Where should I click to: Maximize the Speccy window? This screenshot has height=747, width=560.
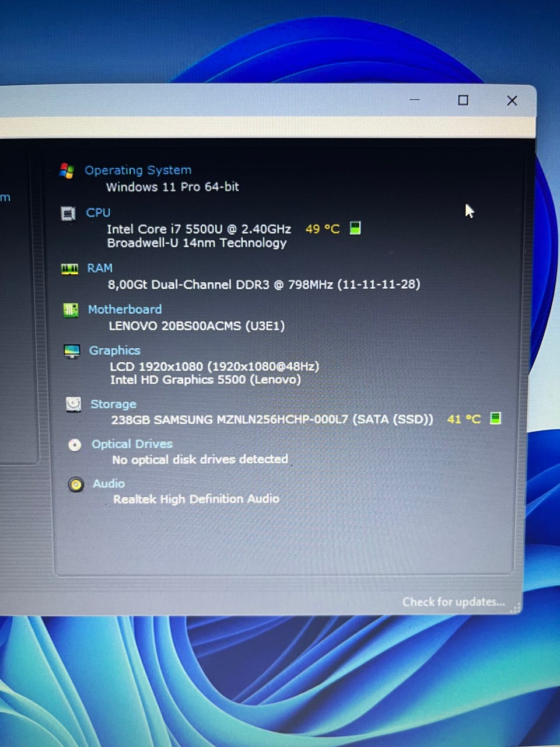point(463,100)
